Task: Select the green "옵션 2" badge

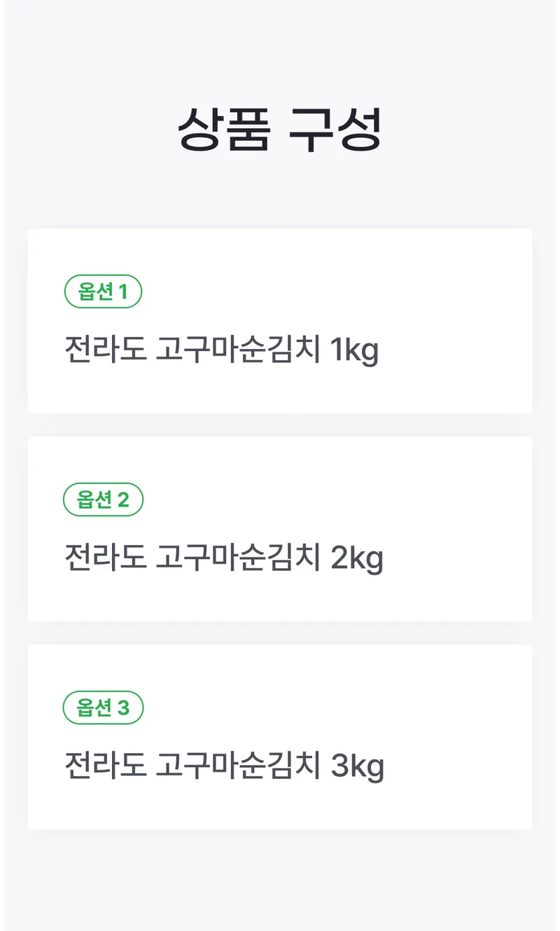Action: click(x=104, y=499)
